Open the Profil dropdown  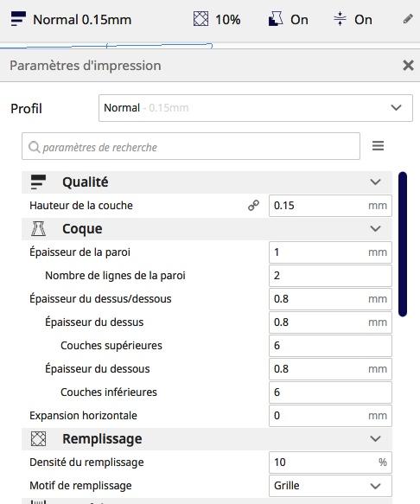[256, 108]
